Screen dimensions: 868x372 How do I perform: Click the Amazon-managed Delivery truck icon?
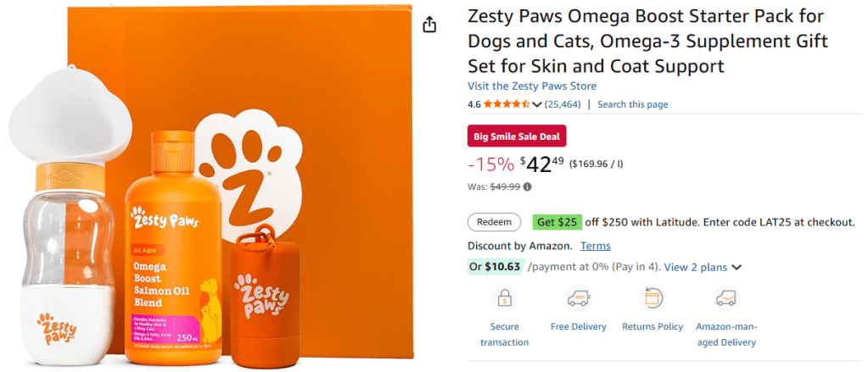click(x=725, y=298)
